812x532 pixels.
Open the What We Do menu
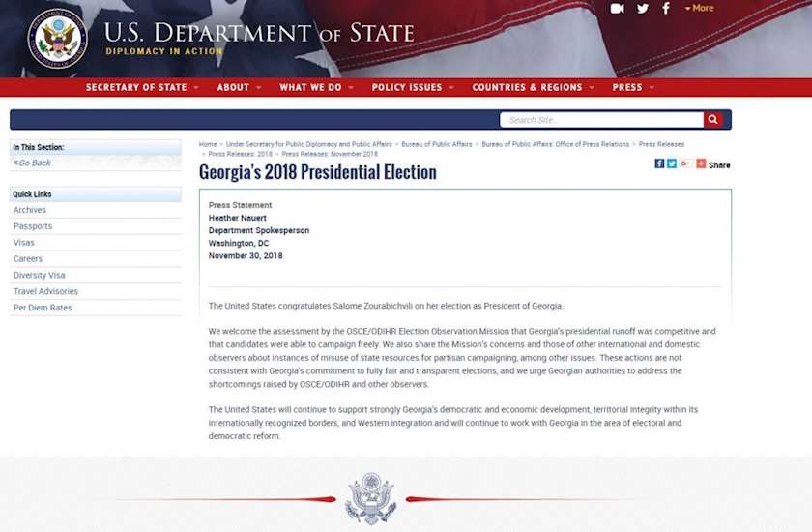(315, 87)
